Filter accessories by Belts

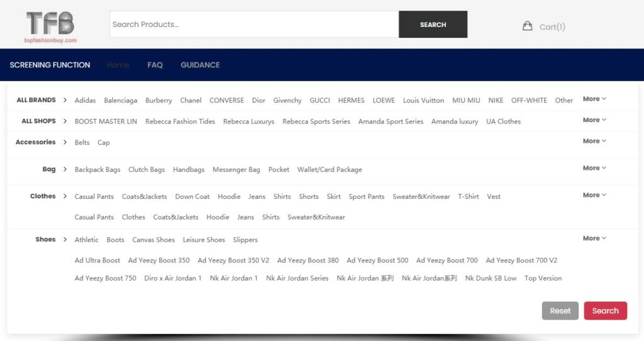(82, 142)
